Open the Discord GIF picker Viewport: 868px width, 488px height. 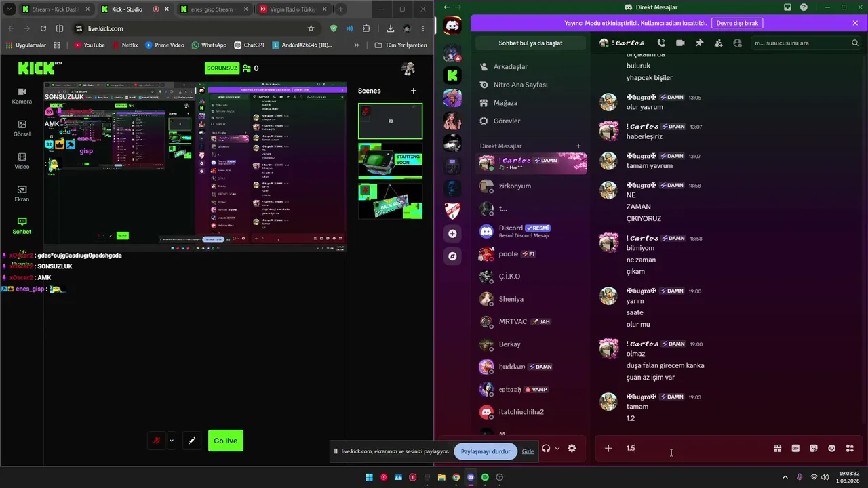pyautogui.click(x=795, y=448)
